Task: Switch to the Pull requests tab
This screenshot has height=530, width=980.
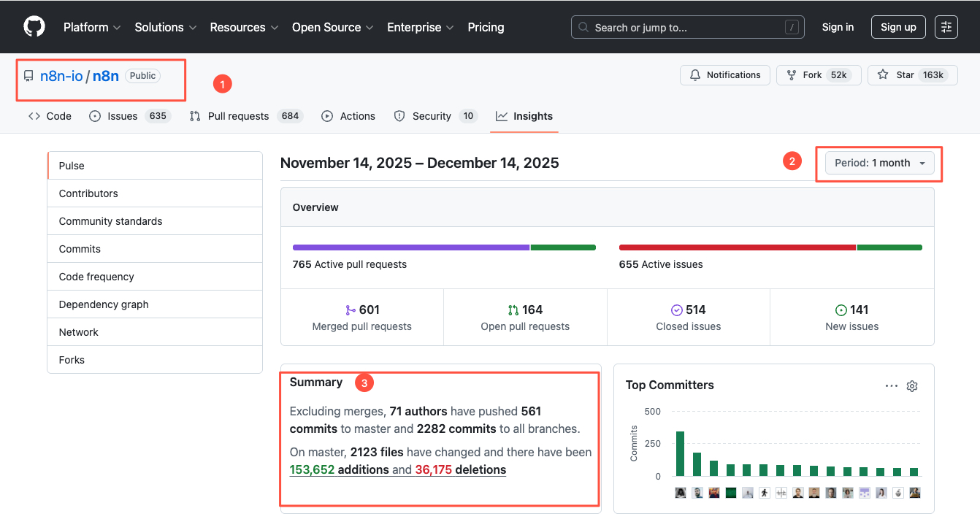Action: 245,116
